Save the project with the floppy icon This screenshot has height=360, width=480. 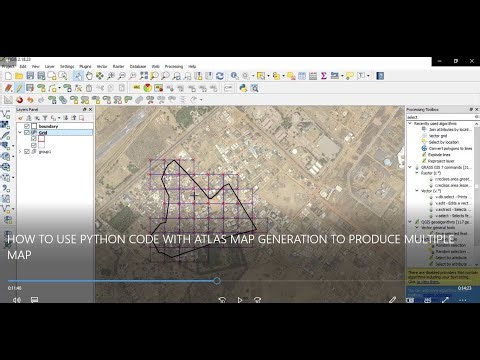pyautogui.click(x=30, y=76)
